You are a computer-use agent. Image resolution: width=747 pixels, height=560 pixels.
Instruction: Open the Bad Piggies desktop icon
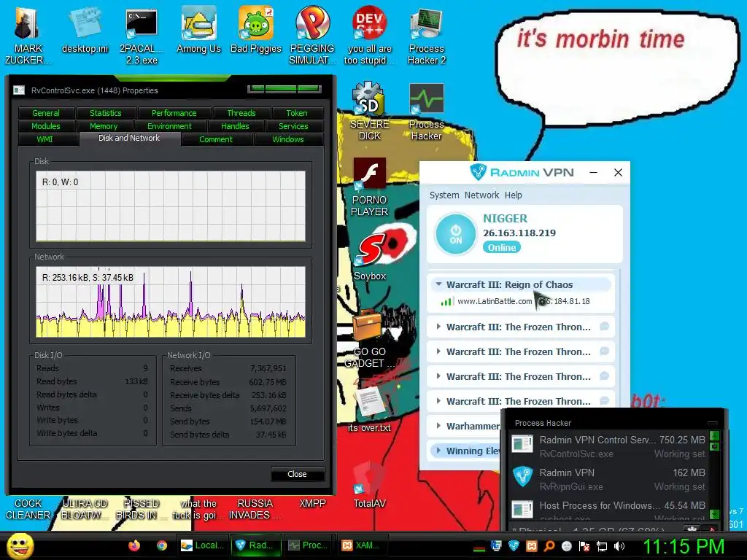click(256, 29)
